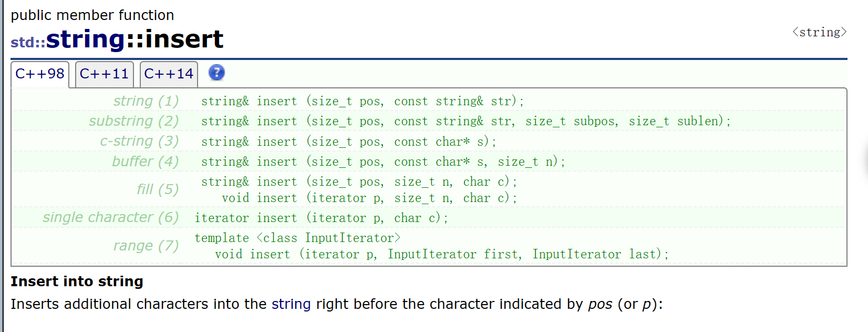
Task: Open the <string> header link
Action: pyautogui.click(x=819, y=32)
